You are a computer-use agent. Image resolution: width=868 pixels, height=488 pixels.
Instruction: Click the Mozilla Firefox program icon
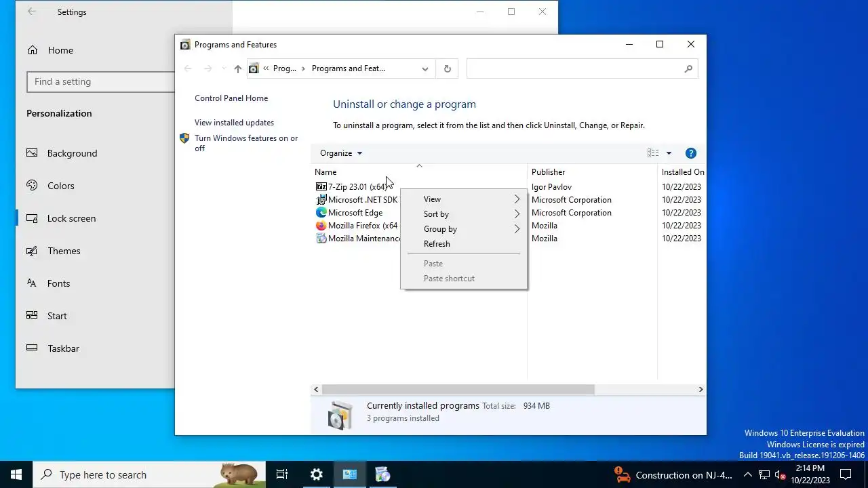pos(321,225)
